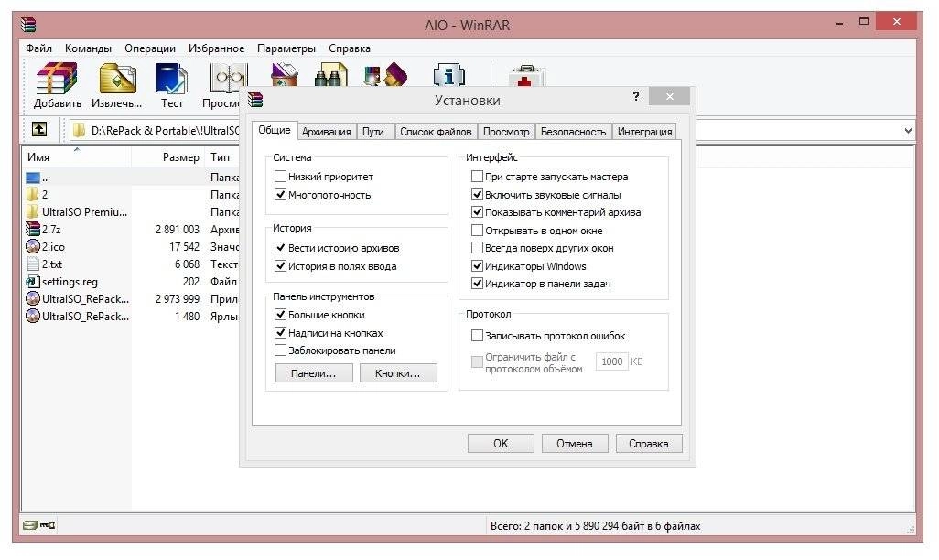Click the Отмена button
Viewport: 939px width, 560px height.
click(x=575, y=443)
